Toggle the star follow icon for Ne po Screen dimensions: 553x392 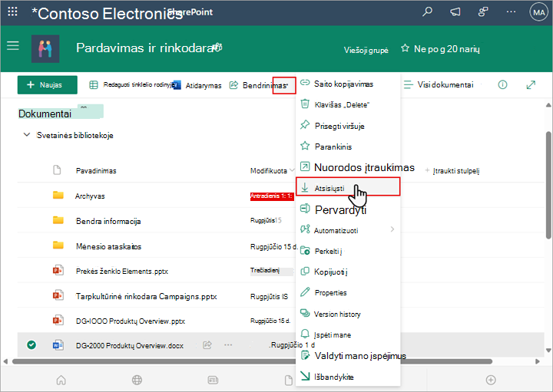click(405, 48)
